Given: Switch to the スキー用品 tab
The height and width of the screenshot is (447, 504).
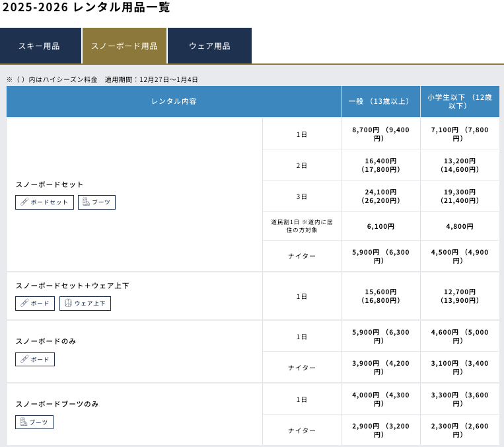Looking at the screenshot, I should tap(40, 46).
